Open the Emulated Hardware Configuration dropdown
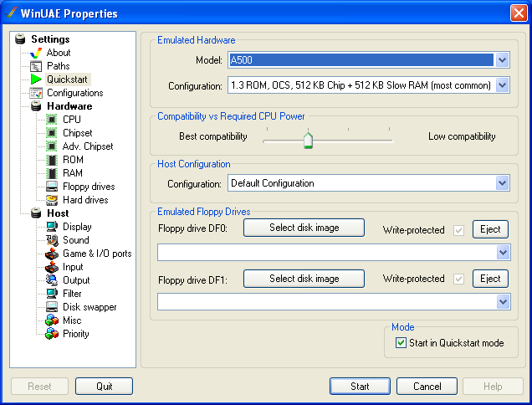 [x=502, y=85]
